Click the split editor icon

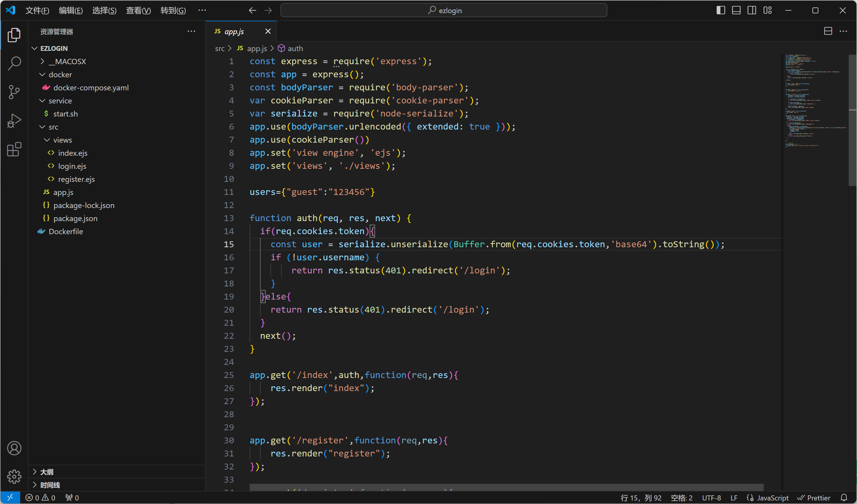(828, 31)
